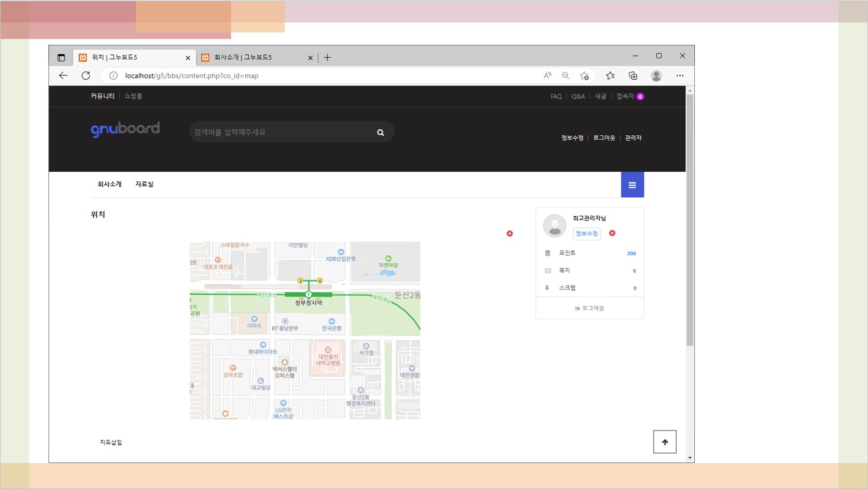Open the favorites list icon
The width and height of the screenshot is (868, 489).
[610, 76]
